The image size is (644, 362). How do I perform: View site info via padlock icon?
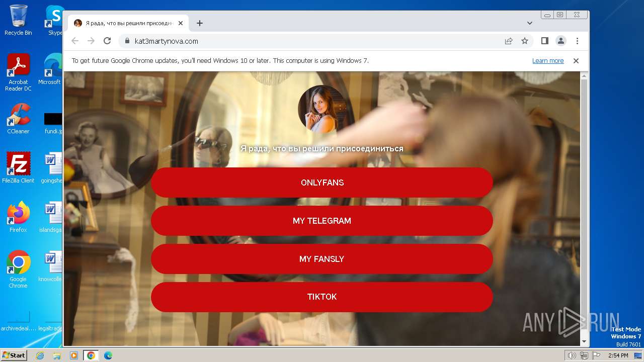(x=127, y=41)
